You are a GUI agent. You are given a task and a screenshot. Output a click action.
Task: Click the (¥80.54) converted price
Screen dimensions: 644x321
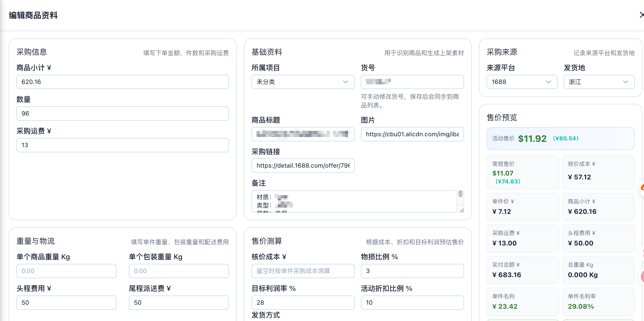pyautogui.click(x=566, y=138)
